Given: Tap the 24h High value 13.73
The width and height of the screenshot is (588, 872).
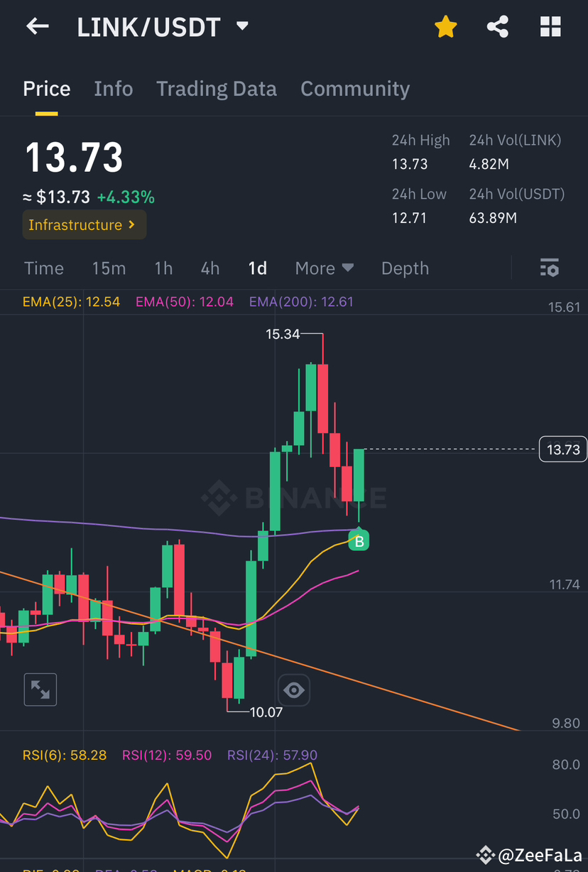Looking at the screenshot, I should point(410,163).
